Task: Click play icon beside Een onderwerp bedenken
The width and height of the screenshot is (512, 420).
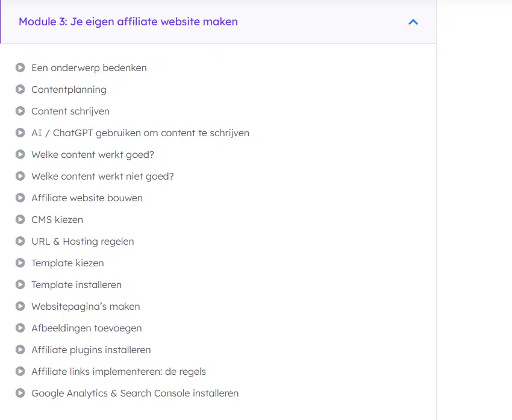Action: 20,67
